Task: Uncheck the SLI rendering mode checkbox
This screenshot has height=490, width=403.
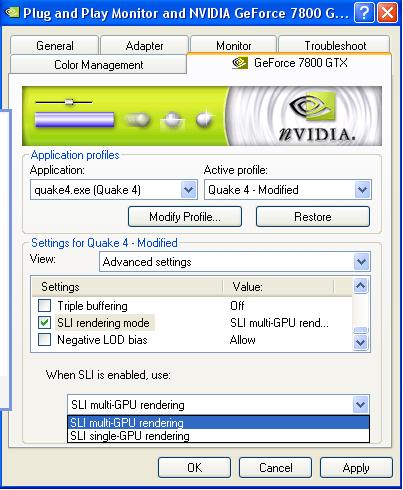Action: [x=44, y=322]
